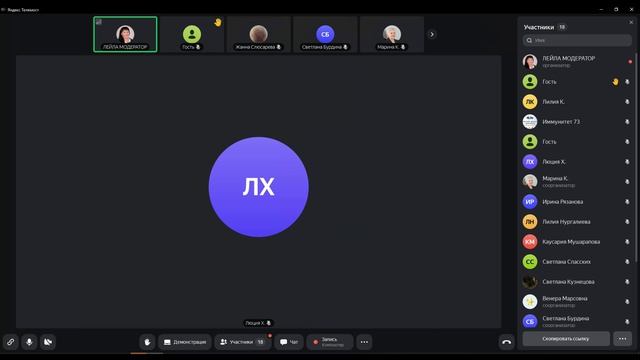
Task: Select ЛЕЙЛА МОДЕРАТОР video thumbnail
Action: [x=125, y=34]
